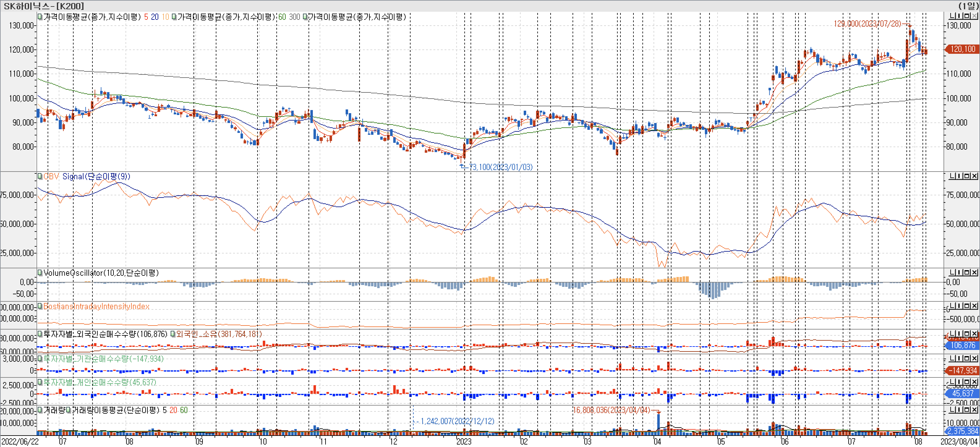980x447 pixels.
Task: Click the SK하이닉스 [K200] chart title
Action: (x=43, y=6)
